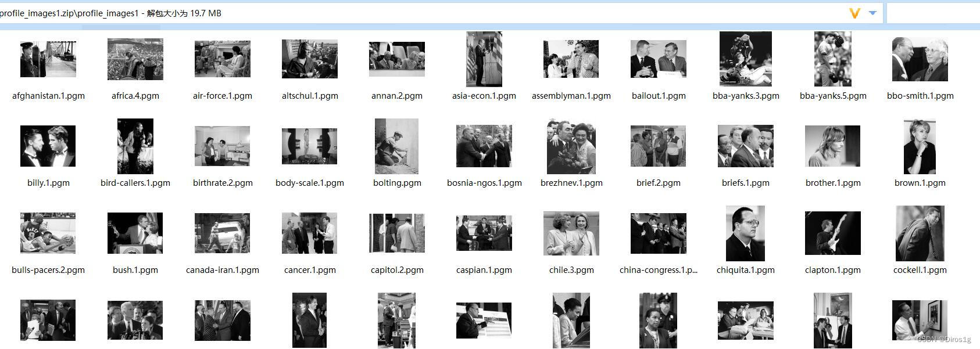This screenshot has height=349, width=980.
Task: Click the file name brown.1.pgm
Action: (920, 183)
